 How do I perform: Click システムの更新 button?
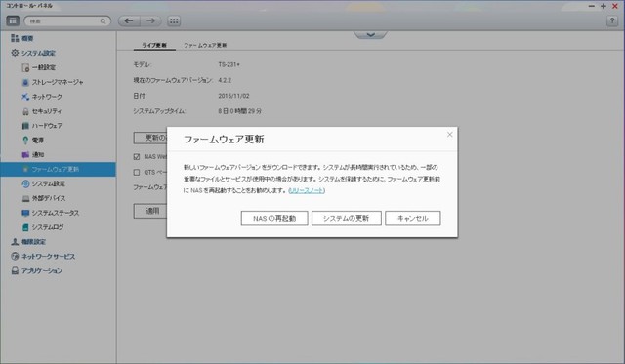coord(347,219)
